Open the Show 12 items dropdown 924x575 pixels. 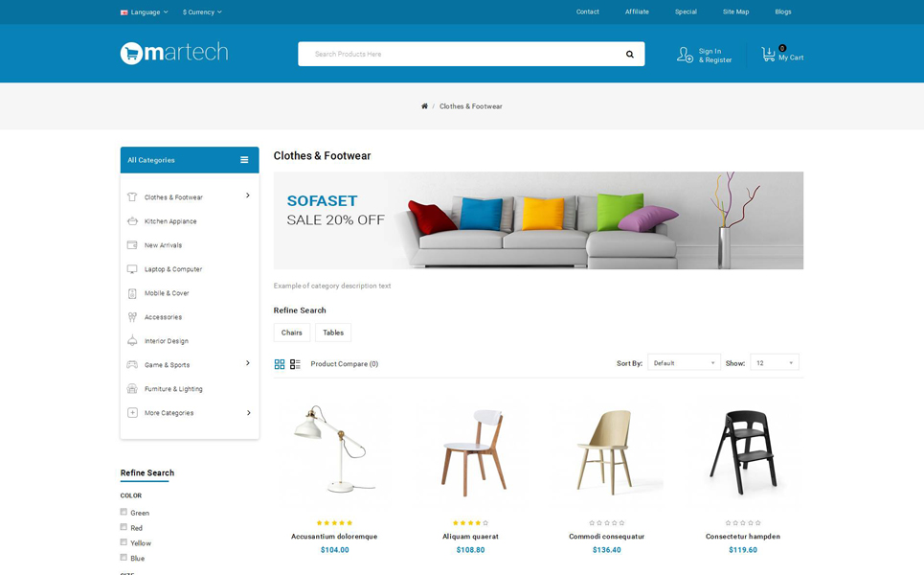pyautogui.click(x=775, y=362)
